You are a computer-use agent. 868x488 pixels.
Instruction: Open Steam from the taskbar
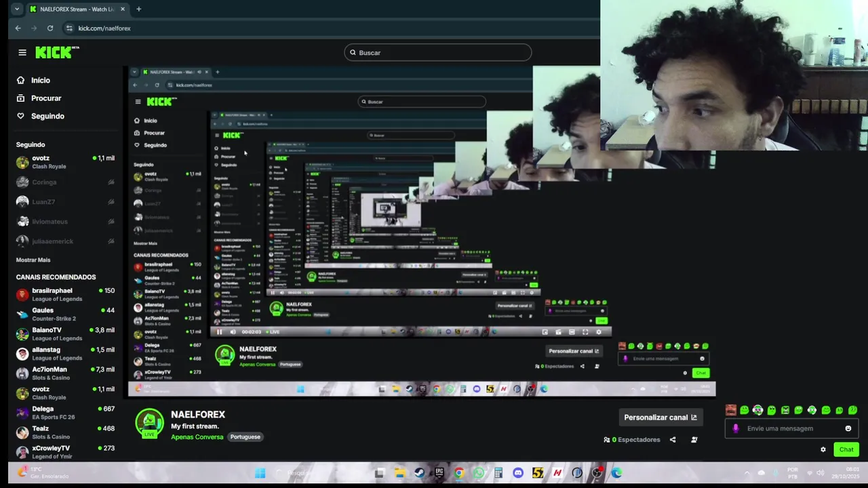(419, 473)
